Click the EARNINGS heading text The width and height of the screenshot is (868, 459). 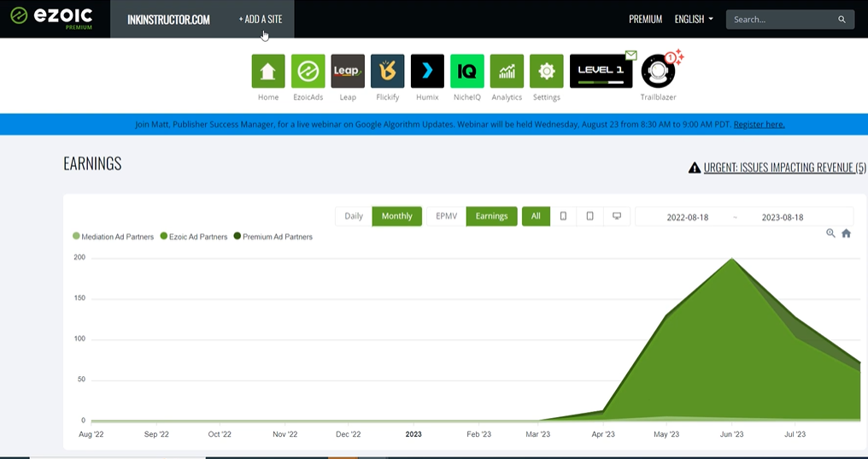click(x=92, y=163)
